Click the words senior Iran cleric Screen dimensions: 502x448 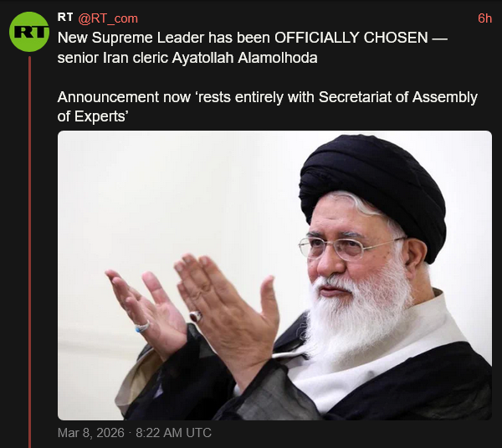pos(113,58)
